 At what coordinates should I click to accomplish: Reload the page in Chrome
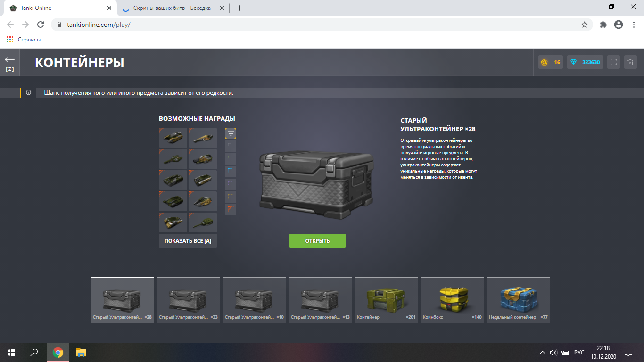[x=41, y=25]
